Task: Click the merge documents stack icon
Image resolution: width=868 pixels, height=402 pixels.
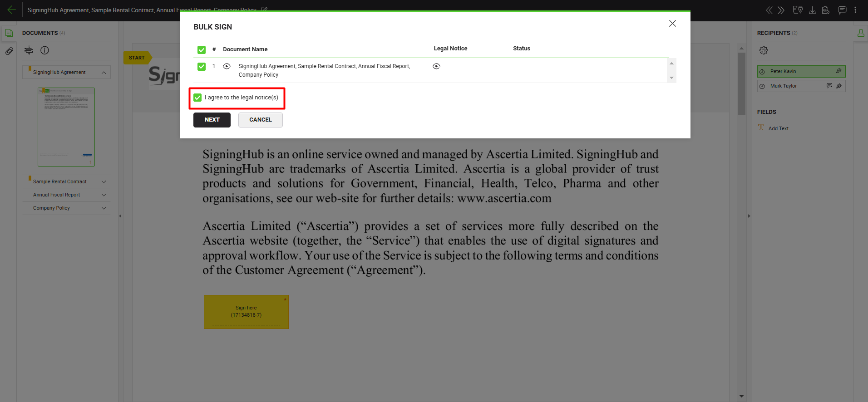Action: pos(29,50)
